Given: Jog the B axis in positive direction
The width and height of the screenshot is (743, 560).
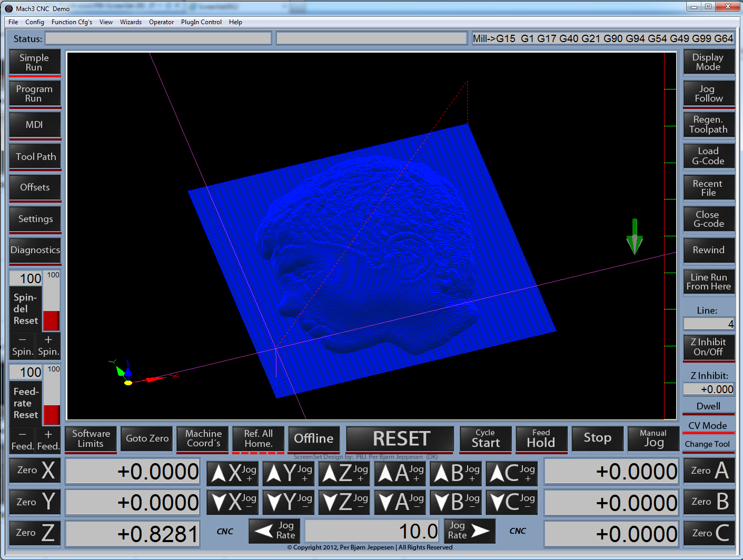Looking at the screenshot, I should point(455,473).
